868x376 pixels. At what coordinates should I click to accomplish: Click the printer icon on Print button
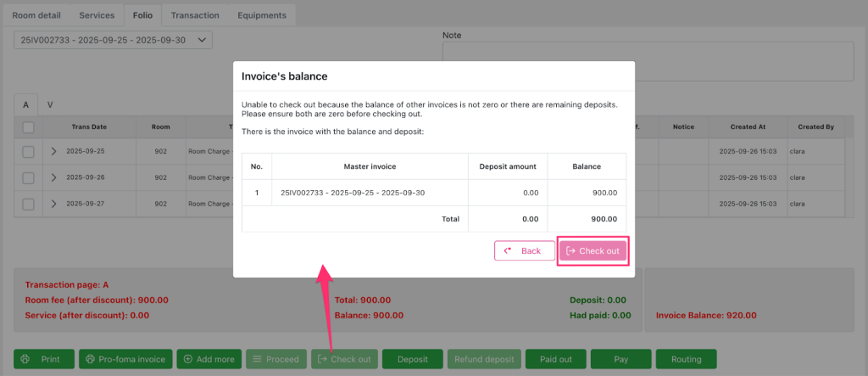[x=25, y=359]
